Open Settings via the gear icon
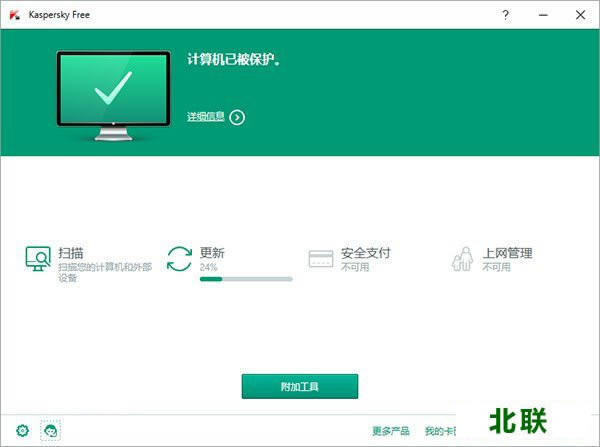The width and height of the screenshot is (600, 447). 23,430
